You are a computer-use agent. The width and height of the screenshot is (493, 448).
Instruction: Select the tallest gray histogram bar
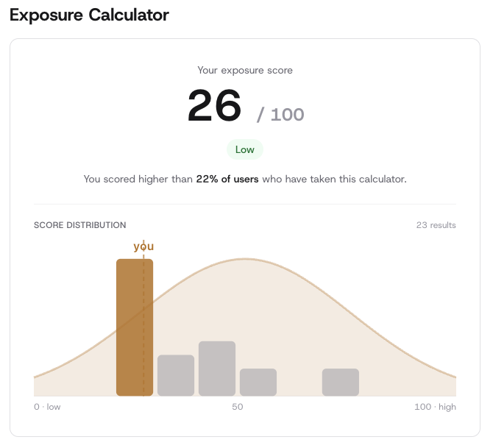point(217,369)
